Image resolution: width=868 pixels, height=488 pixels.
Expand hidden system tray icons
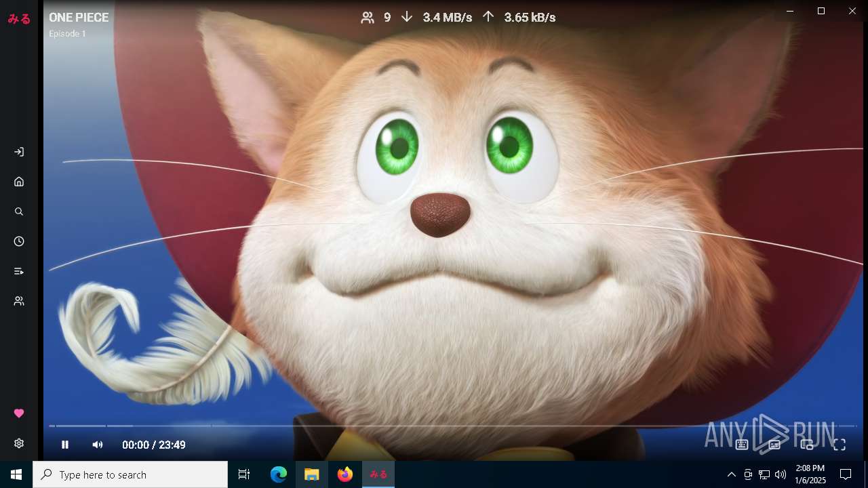pos(731,474)
